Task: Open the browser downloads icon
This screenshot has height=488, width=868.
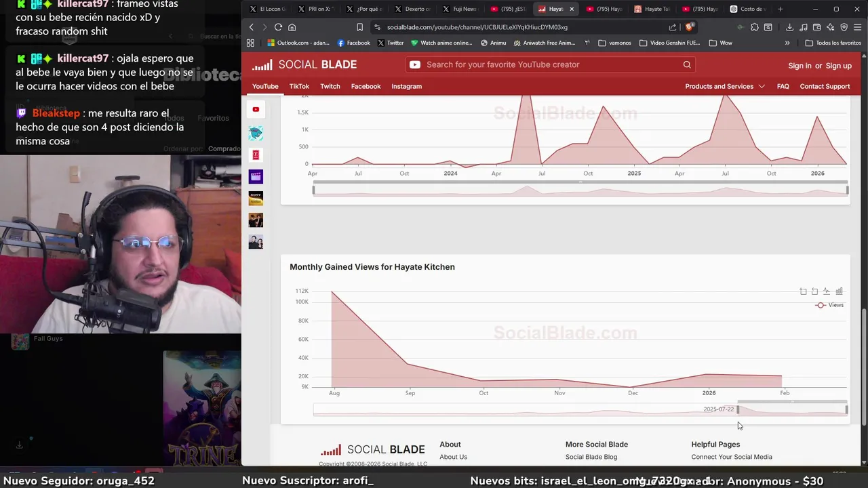Action: (789, 27)
